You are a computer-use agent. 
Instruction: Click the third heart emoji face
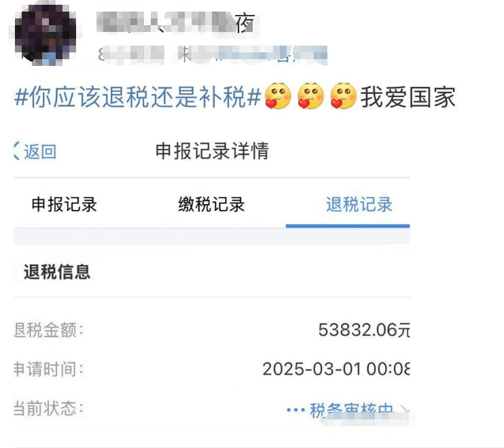tap(343, 96)
